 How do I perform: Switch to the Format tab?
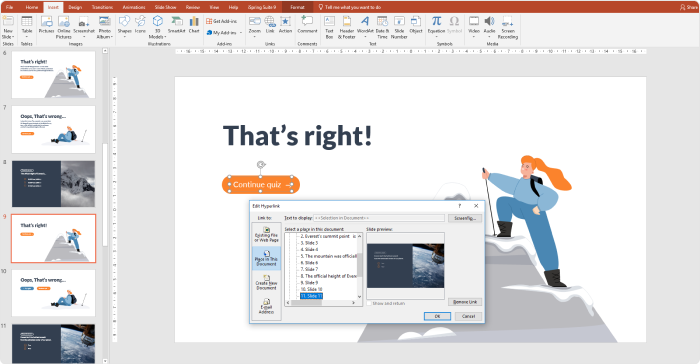[x=297, y=7]
